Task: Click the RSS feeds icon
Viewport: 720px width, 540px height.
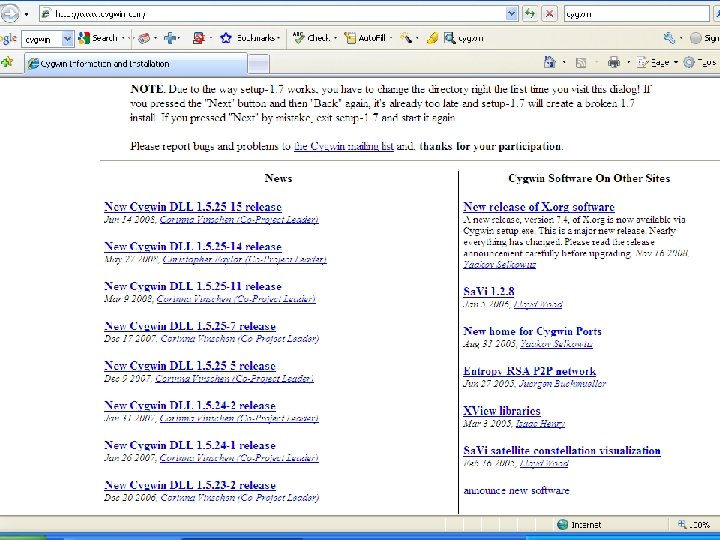Action: click(581, 62)
